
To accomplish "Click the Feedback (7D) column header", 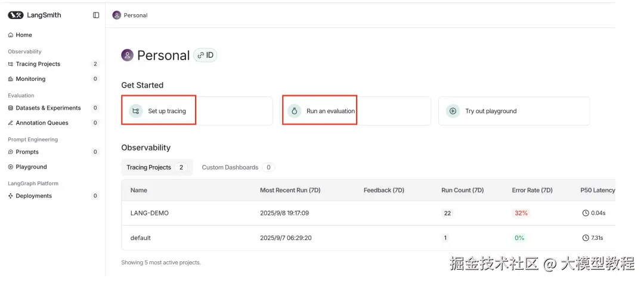I will click(384, 191).
